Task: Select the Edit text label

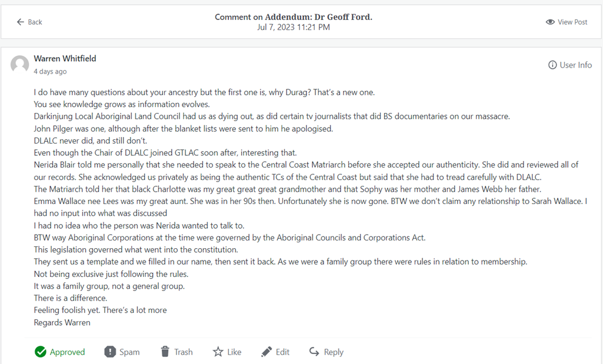Action: tap(282, 352)
